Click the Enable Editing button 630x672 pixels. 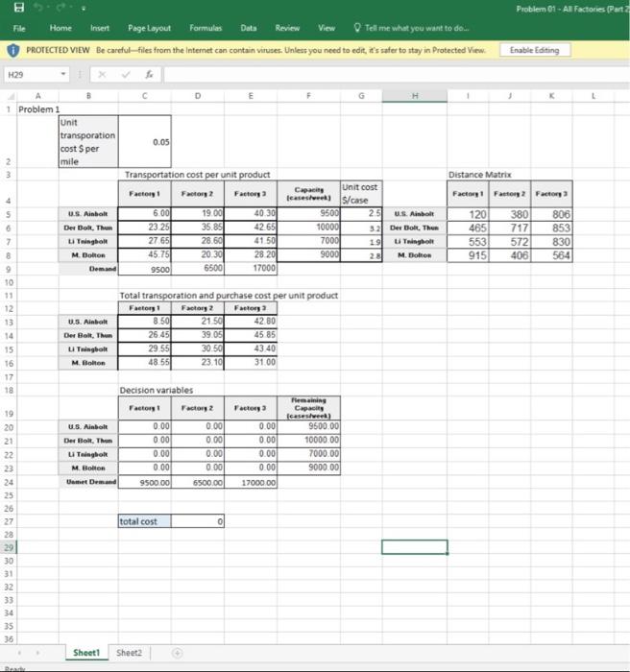click(x=535, y=50)
